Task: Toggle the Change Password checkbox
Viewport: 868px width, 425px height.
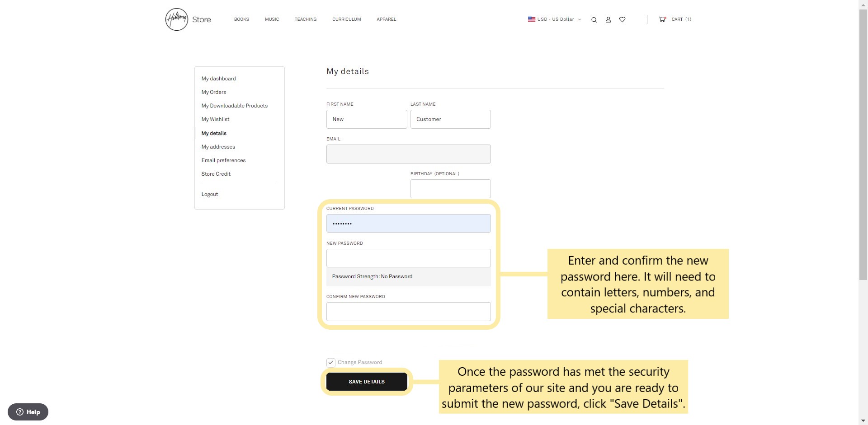Action: pos(331,363)
